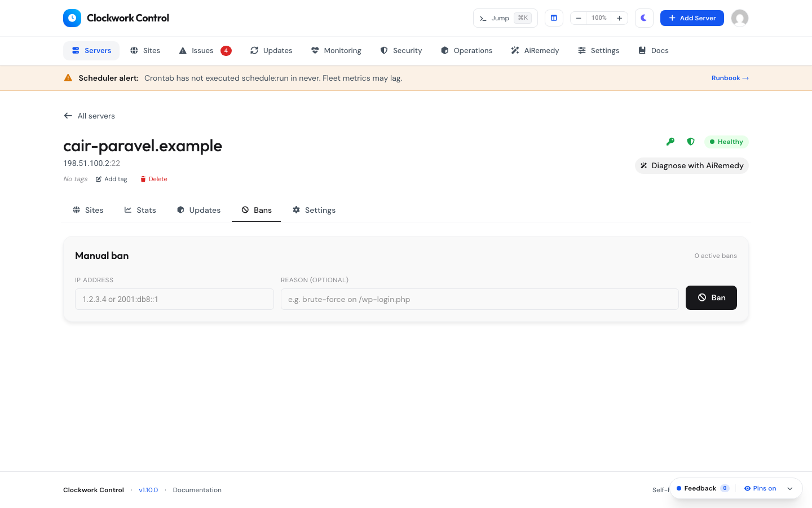The image size is (812, 508).
Task: Open the user avatar menu
Action: coord(740,18)
